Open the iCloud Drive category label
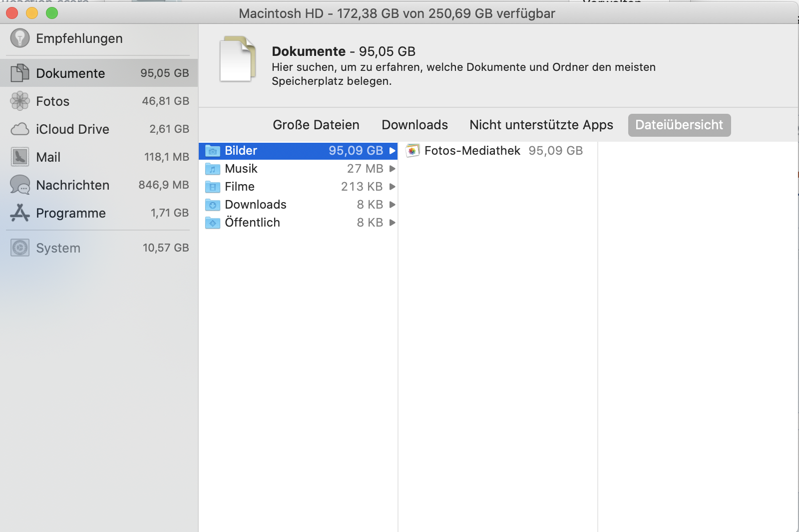The image size is (799, 532). pos(73,129)
